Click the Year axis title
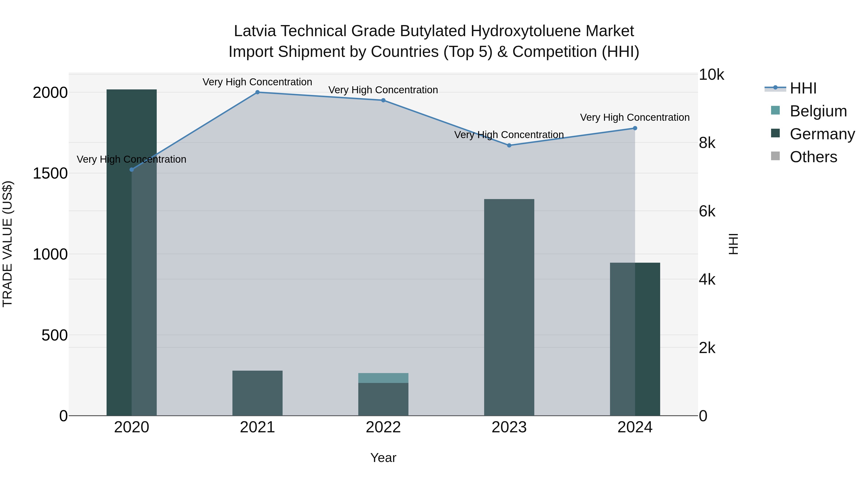Screen dimensions: 868x488 click(383, 458)
